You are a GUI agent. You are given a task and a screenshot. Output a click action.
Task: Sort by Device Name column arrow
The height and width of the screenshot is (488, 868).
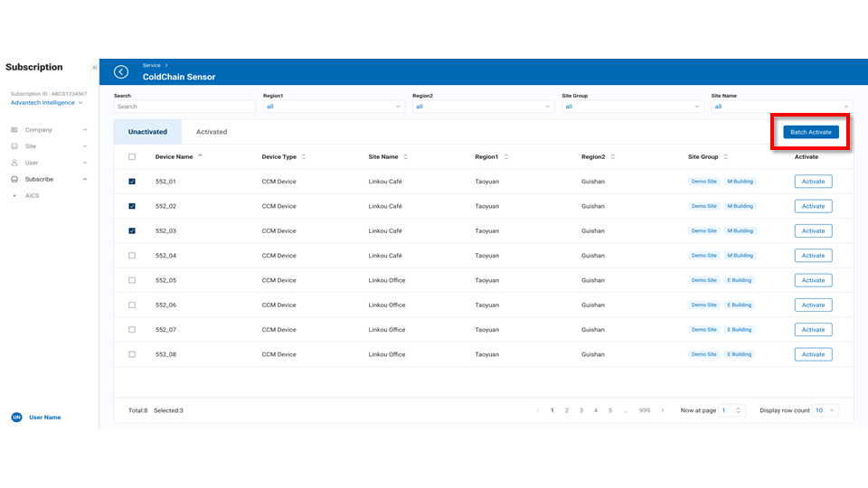click(200, 156)
